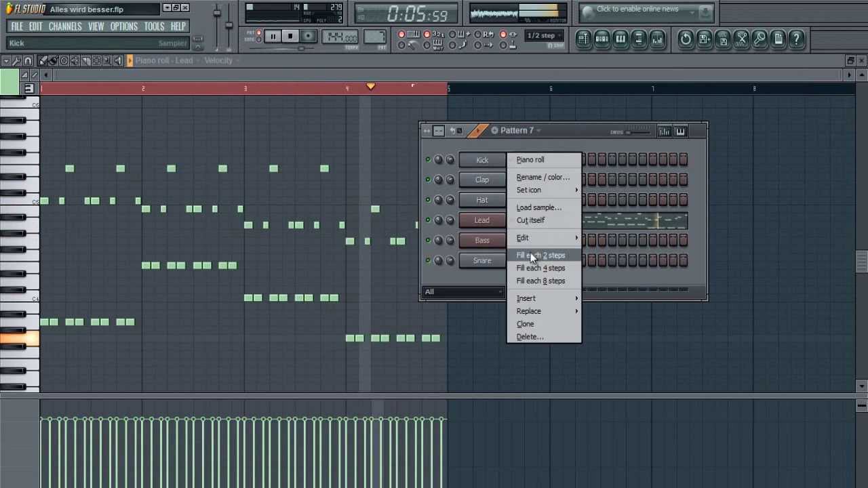The width and height of the screenshot is (868, 488).
Task: Switch to pattern mode radio button
Action: tap(258, 33)
